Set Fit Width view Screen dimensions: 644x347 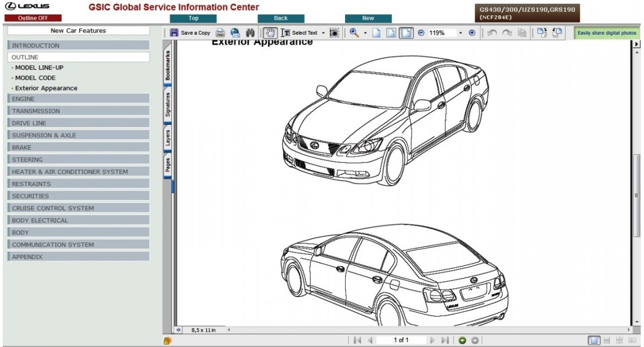(x=406, y=33)
